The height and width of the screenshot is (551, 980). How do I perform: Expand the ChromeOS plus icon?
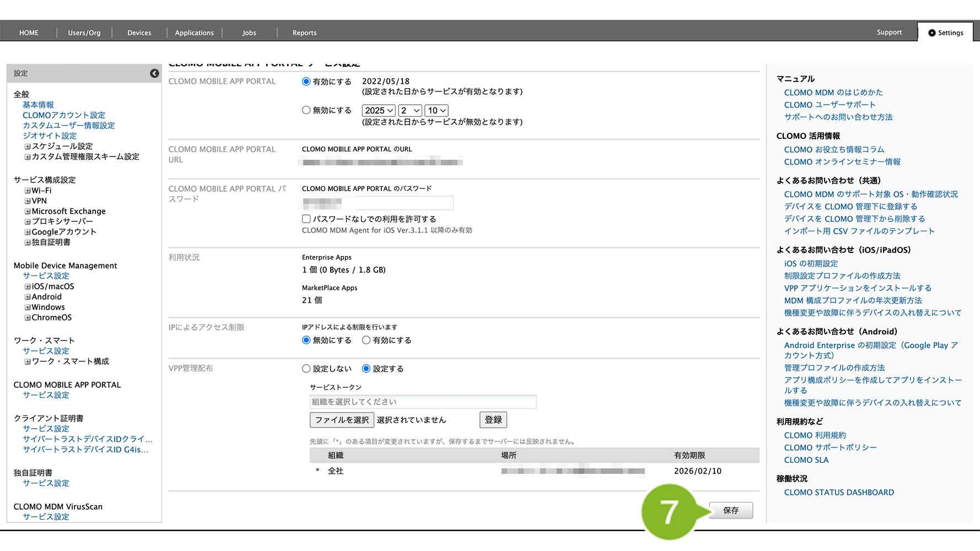[27, 318]
